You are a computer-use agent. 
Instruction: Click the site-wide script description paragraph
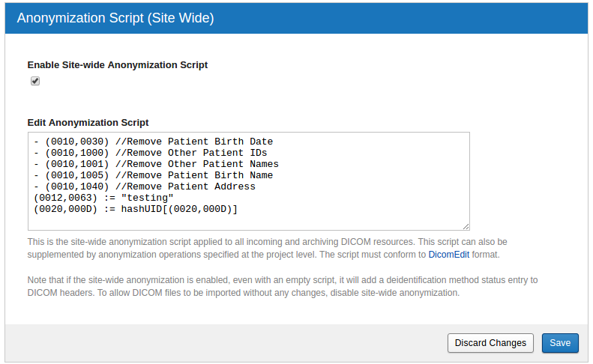(x=262, y=249)
